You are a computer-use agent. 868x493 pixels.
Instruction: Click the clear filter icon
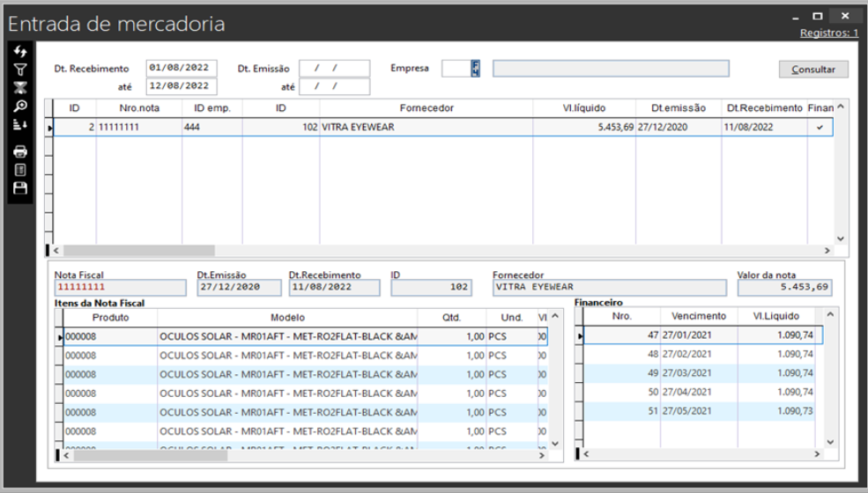click(20, 87)
